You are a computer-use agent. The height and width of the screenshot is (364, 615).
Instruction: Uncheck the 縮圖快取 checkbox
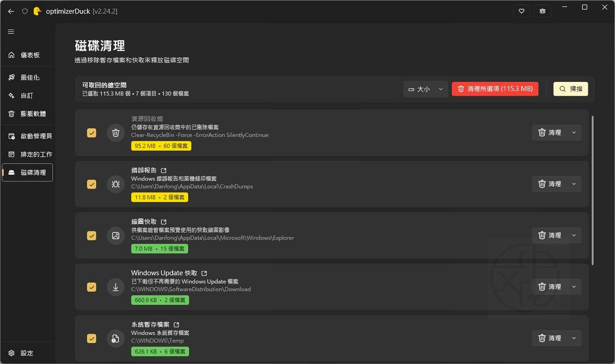pos(91,235)
